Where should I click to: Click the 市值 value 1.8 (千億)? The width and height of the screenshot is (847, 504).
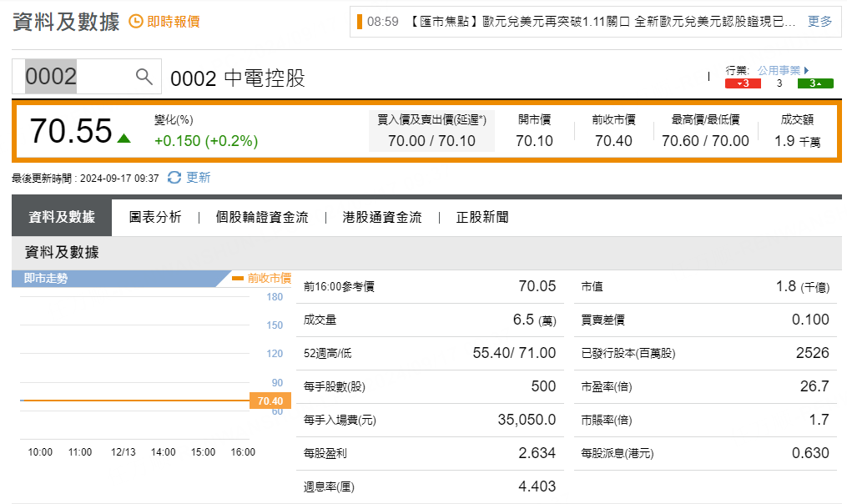click(803, 286)
